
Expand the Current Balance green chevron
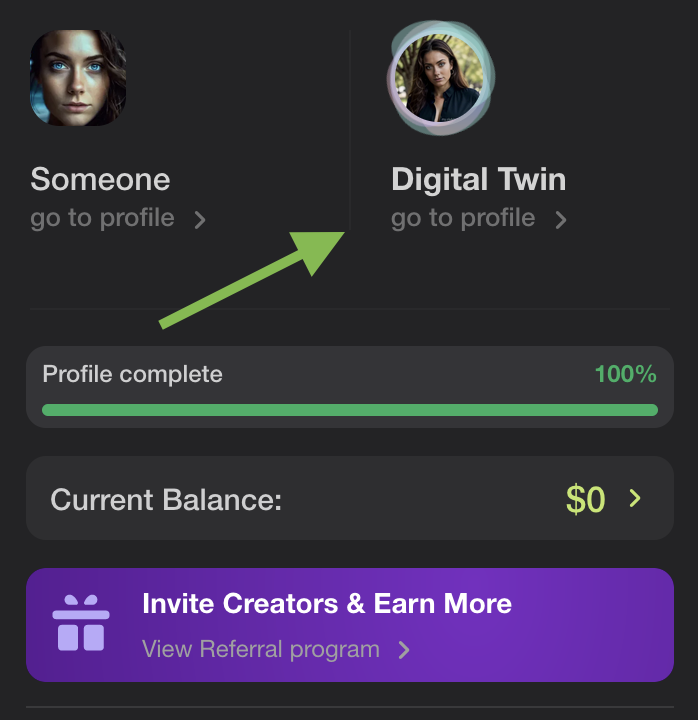coord(635,498)
